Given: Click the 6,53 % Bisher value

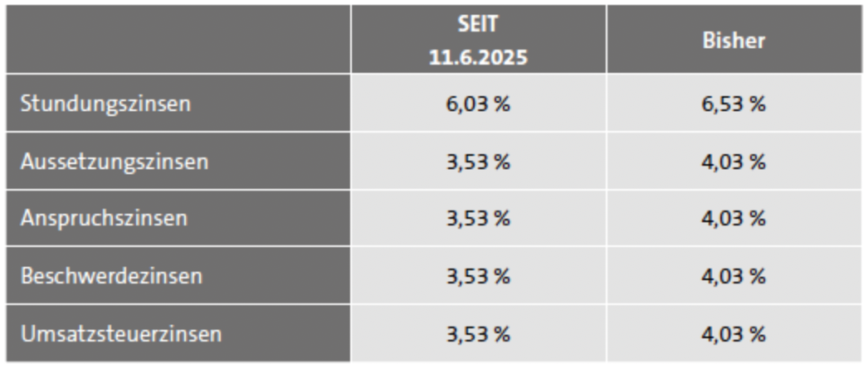Looking at the screenshot, I should tap(733, 104).
